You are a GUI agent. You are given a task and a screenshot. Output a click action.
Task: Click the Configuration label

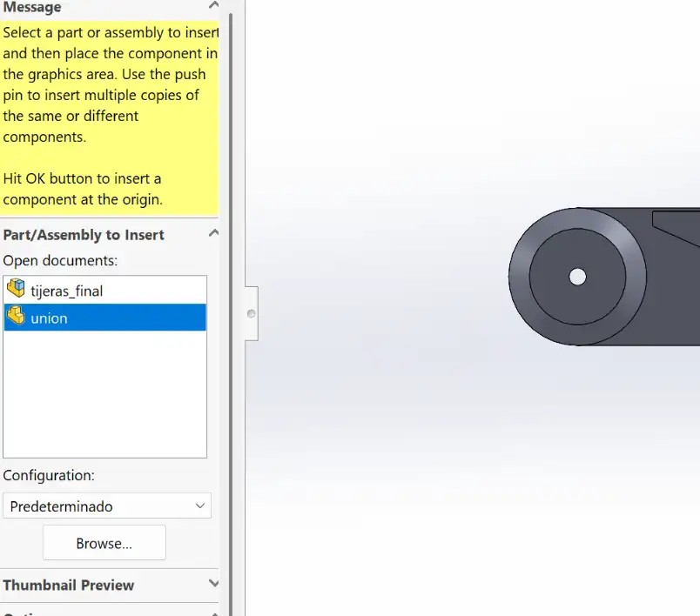(x=49, y=476)
